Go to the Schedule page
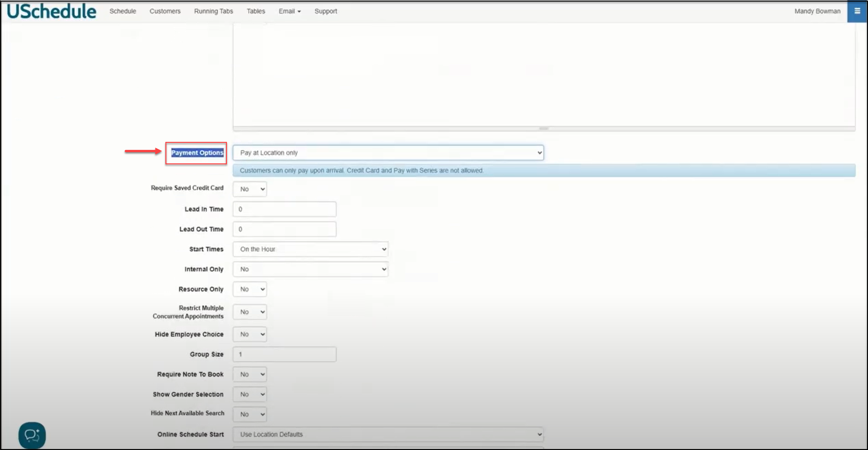Screen dimensions: 868x450 click(x=123, y=11)
